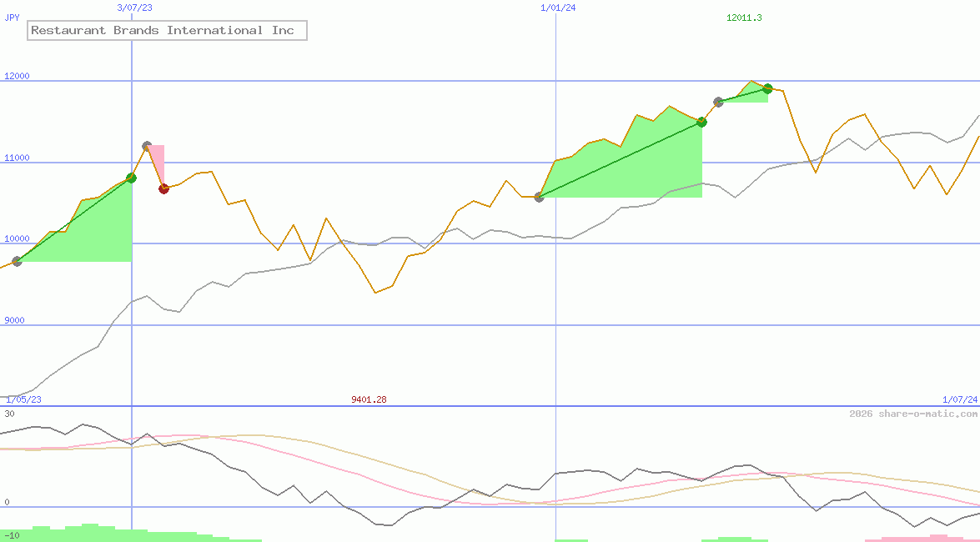Click the green 12011.3 high-price label
The width and height of the screenshot is (980, 542).
coord(745,16)
